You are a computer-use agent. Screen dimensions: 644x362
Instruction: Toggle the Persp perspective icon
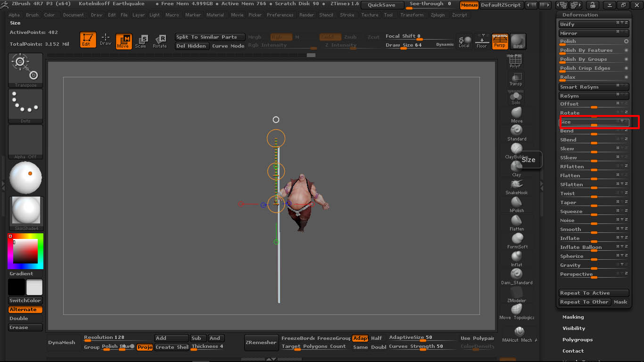[500, 41]
